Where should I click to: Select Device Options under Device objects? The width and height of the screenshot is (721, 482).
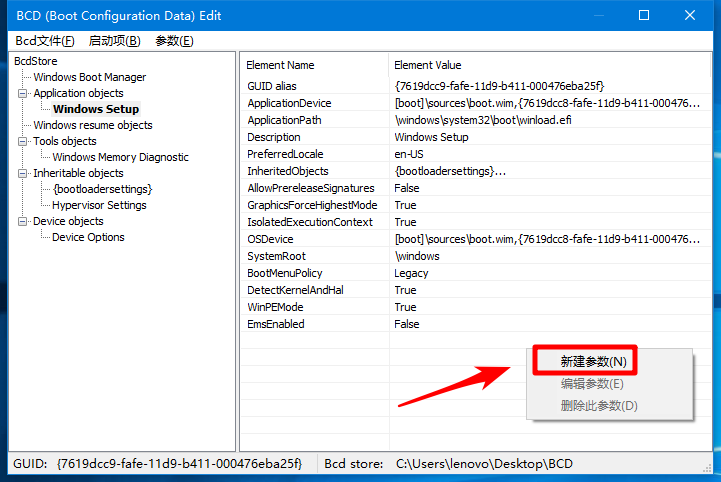point(88,237)
